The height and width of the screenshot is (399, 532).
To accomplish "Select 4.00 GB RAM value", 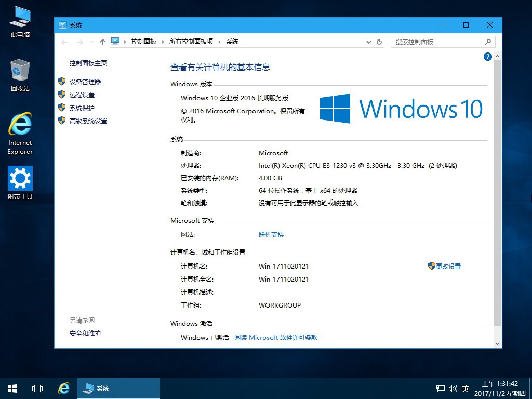I will click(x=270, y=178).
